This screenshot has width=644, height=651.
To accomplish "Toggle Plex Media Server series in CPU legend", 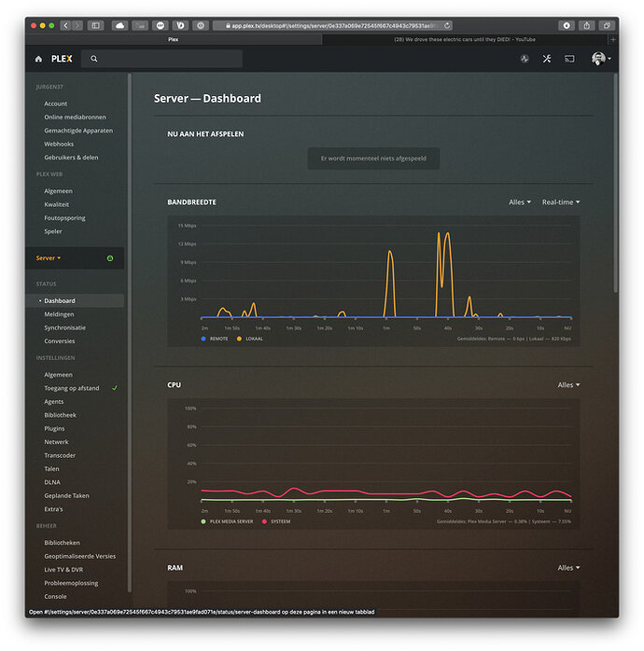I will [x=231, y=521].
